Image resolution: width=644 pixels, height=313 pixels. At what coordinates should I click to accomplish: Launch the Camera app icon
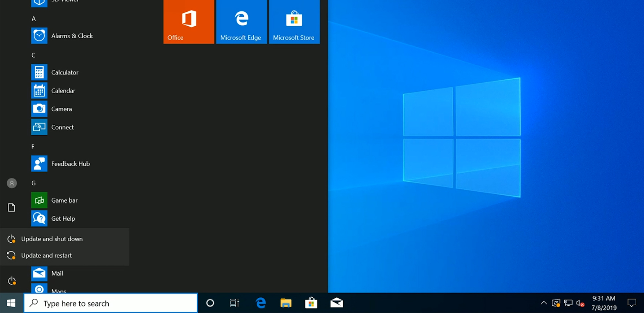(x=39, y=109)
